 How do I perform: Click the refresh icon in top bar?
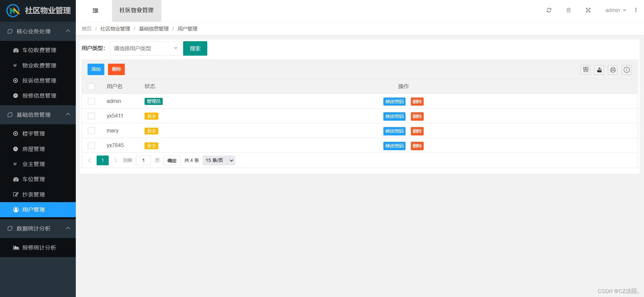pyautogui.click(x=549, y=10)
